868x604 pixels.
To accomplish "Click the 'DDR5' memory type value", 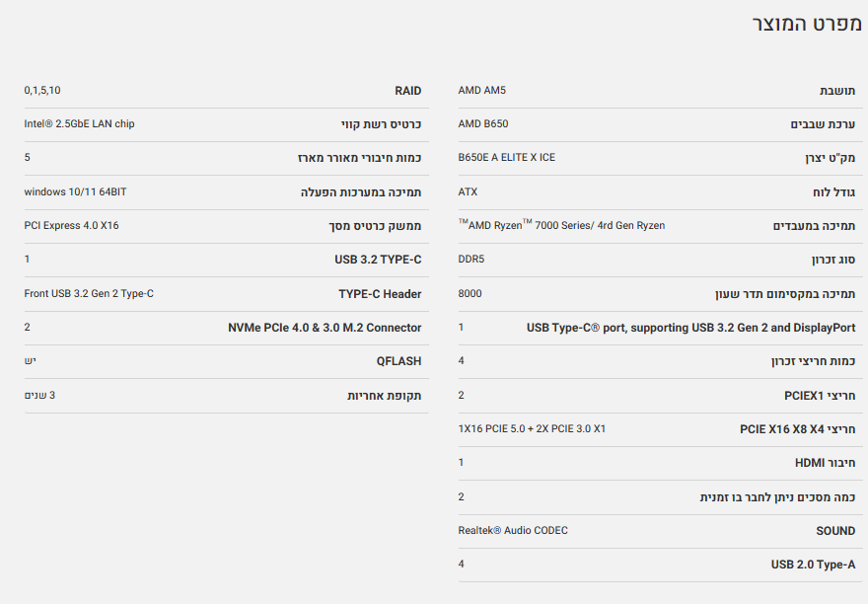I will click(471, 260).
